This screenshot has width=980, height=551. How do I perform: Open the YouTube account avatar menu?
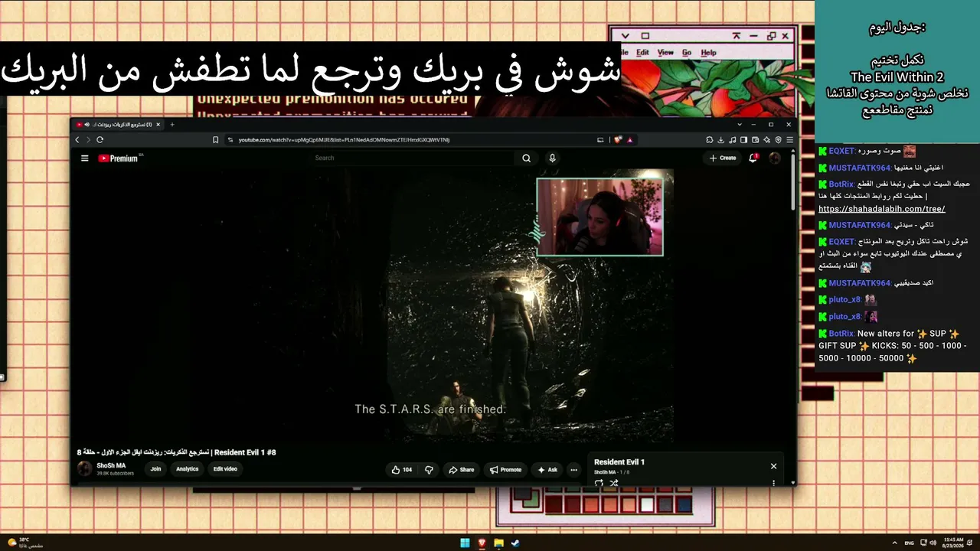coord(775,158)
